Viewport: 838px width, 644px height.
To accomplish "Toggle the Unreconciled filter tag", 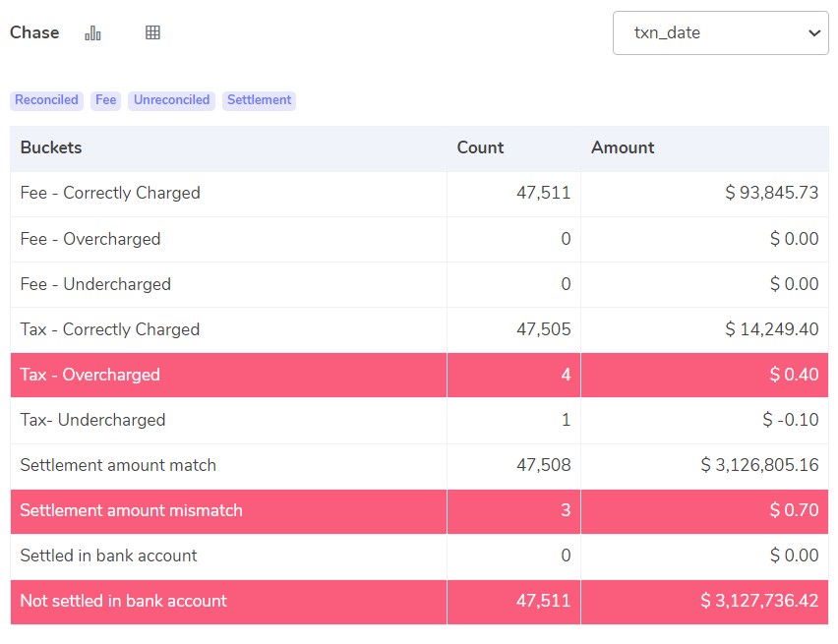I will 171,100.
